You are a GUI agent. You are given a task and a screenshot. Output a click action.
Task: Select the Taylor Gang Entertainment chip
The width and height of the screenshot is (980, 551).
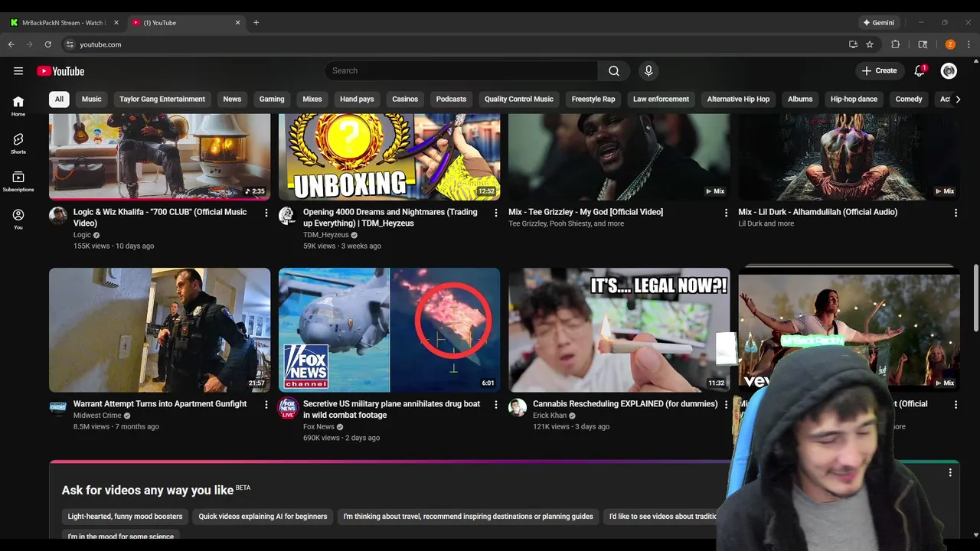pos(162,99)
